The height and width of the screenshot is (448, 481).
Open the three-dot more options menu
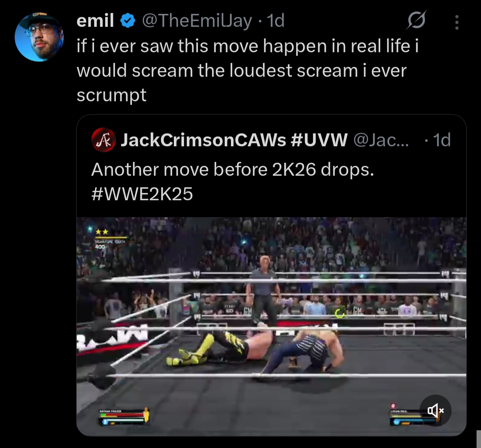[x=457, y=22]
